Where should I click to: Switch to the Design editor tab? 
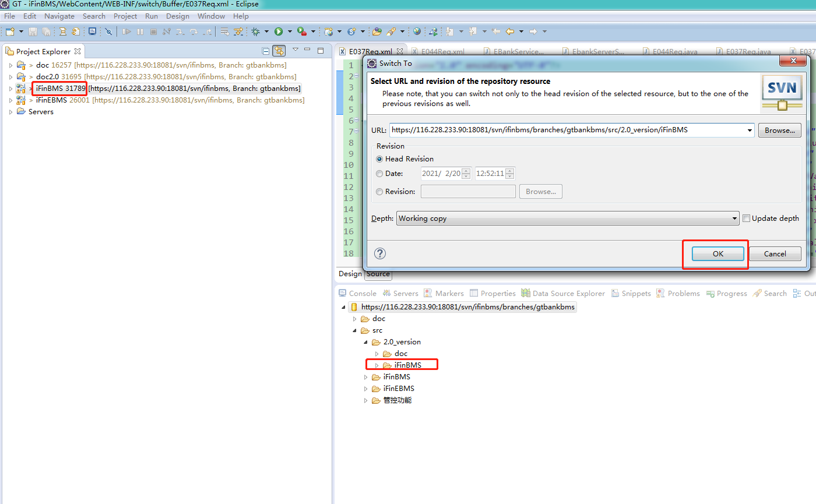[x=350, y=274]
